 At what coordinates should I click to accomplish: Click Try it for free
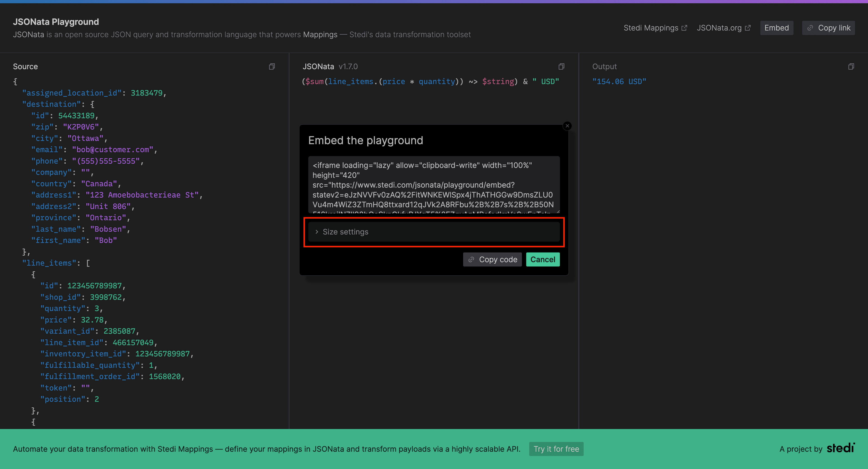[556, 449]
